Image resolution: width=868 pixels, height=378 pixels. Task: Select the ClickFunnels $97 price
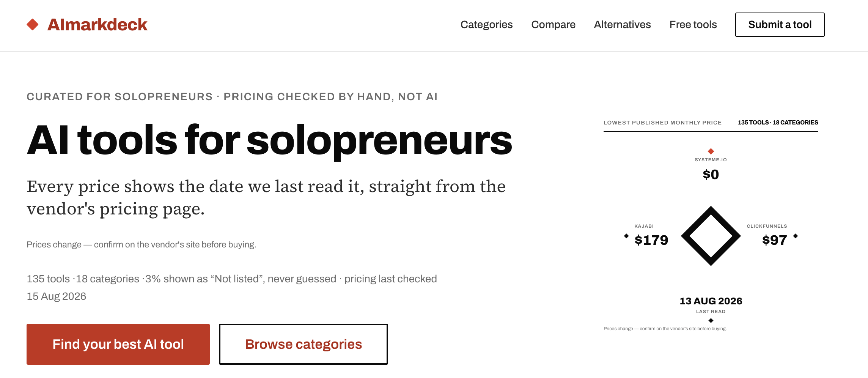tap(774, 240)
